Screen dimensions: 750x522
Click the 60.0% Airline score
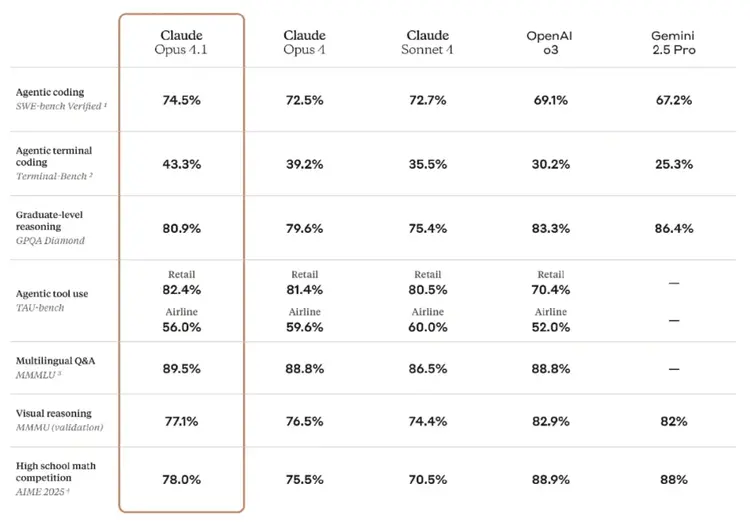[x=427, y=325]
